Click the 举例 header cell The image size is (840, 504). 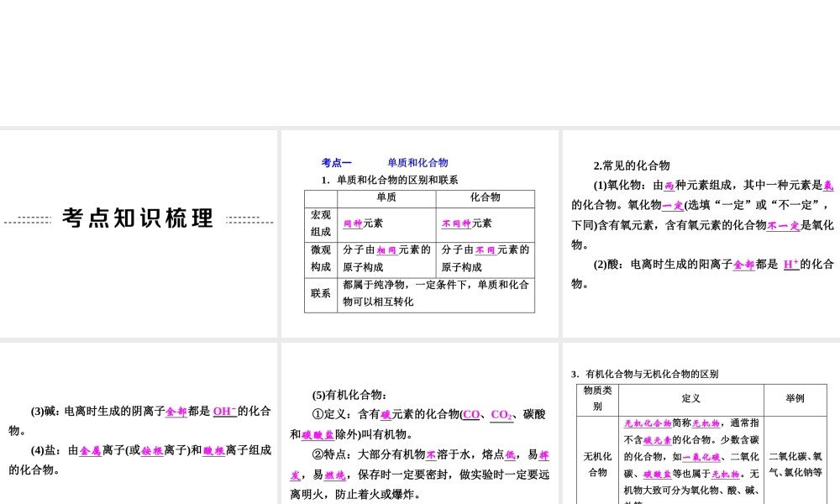click(x=795, y=400)
